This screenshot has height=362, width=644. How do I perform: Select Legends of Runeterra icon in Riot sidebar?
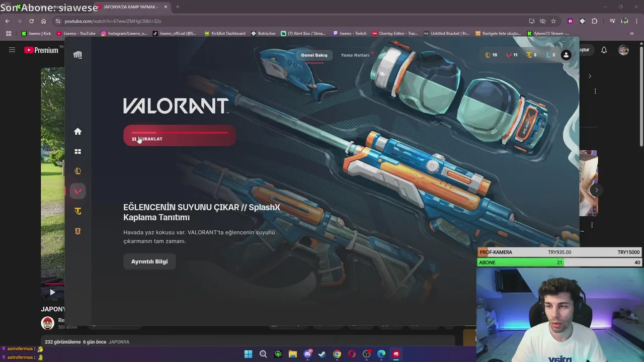coord(77,231)
